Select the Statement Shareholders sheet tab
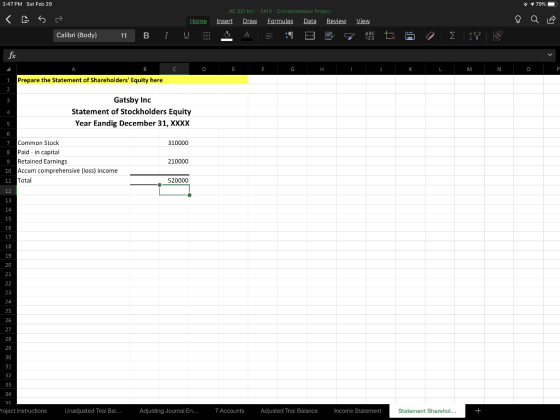 (427, 411)
